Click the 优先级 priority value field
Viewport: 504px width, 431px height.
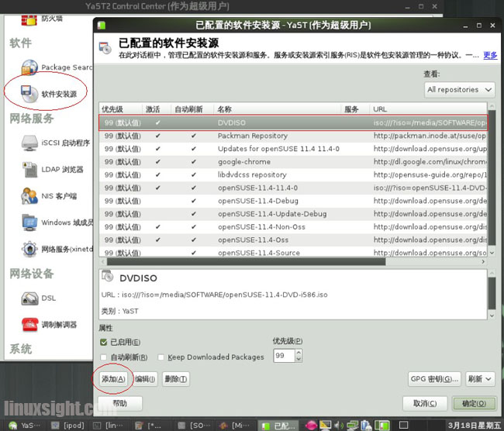(284, 356)
